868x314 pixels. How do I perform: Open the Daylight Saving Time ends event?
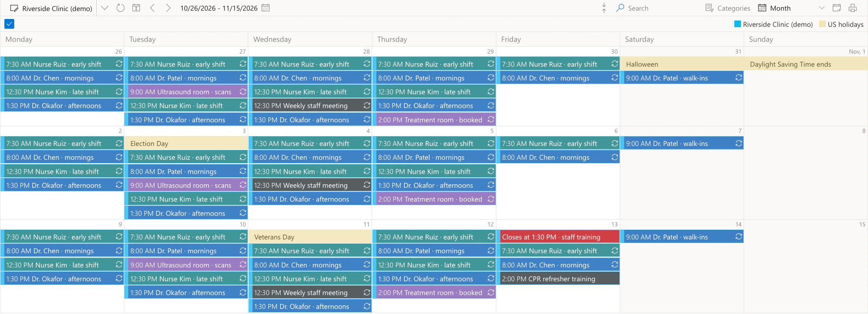pyautogui.click(x=806, y=64)
